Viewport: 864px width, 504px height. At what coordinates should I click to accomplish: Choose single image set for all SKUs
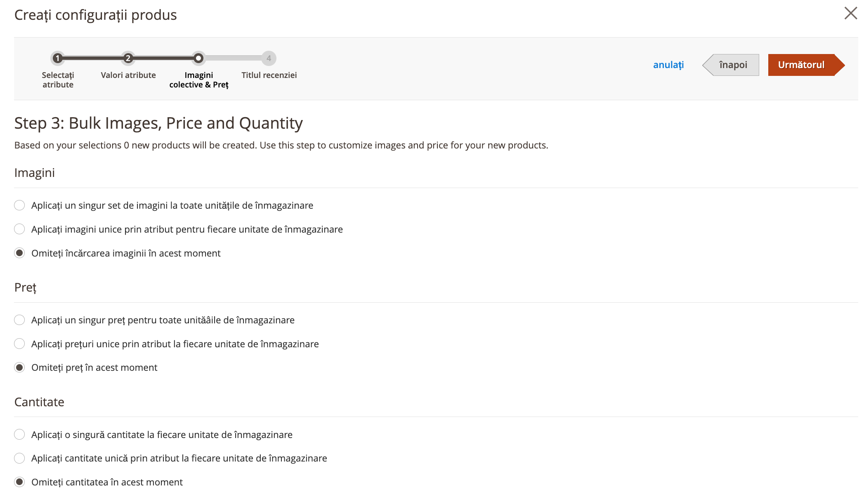(x=19, y=205)
